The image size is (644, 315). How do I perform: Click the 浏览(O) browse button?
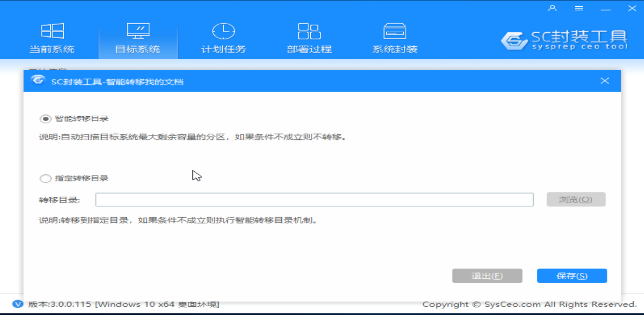coord(575,200)
